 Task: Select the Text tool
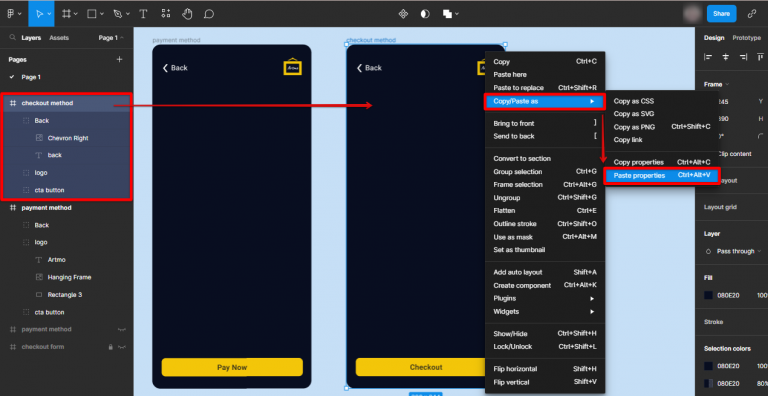coord(143,14)
